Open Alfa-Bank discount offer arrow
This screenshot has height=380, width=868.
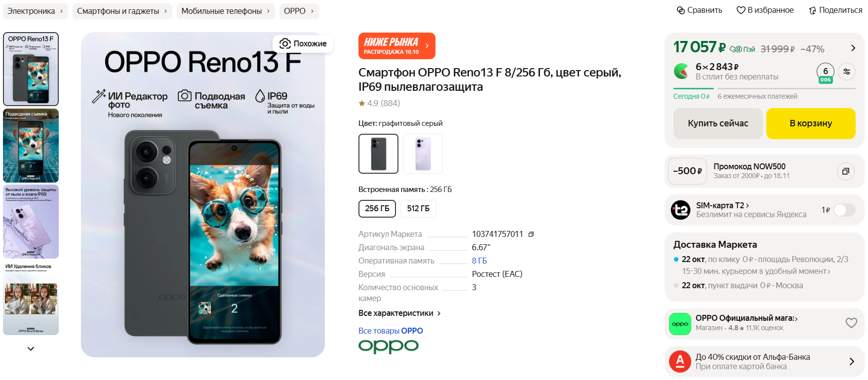pos(852,362)
